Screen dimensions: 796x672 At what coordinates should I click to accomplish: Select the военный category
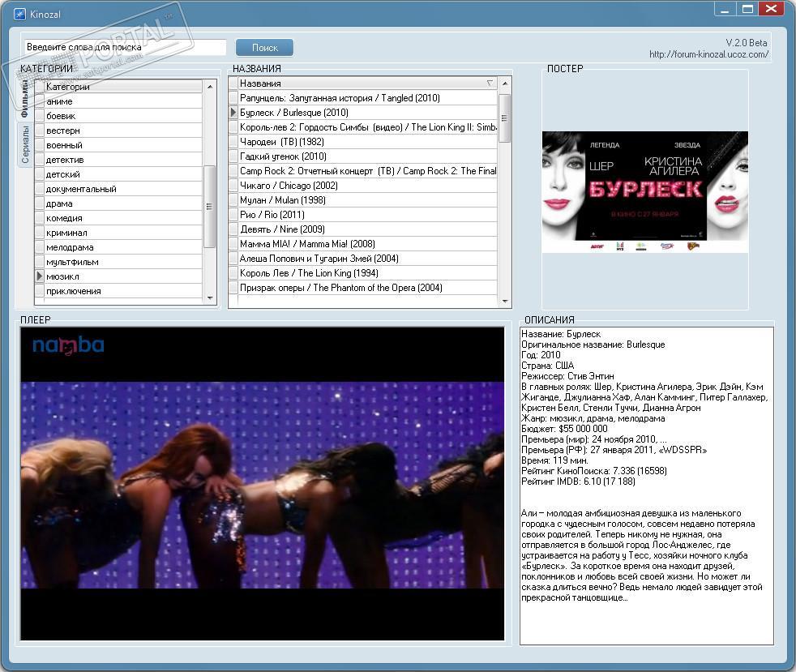pyautogui.click(x=123, y=145)
